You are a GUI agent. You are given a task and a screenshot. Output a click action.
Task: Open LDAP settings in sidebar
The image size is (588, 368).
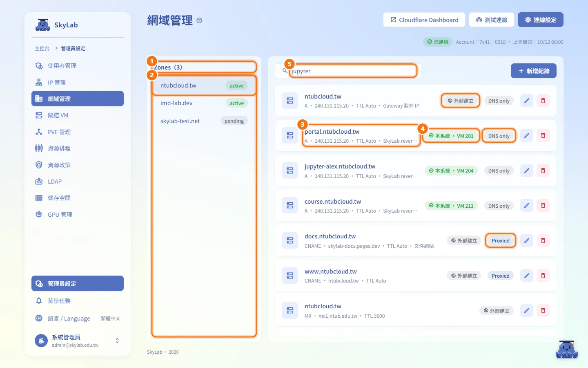pyautogui.click(x=78, y=181)
